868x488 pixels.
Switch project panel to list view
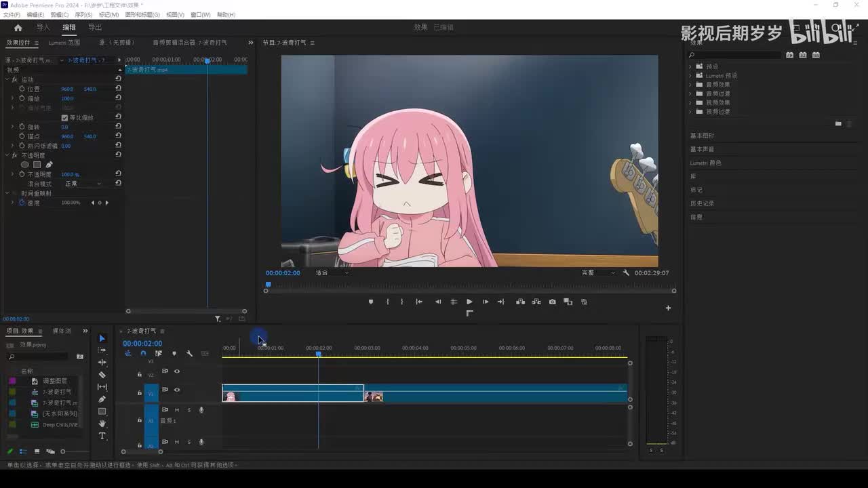point(23,451)
